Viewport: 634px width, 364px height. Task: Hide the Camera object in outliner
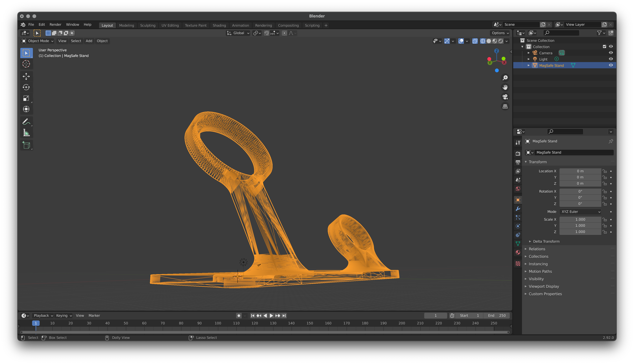(610, 53)
